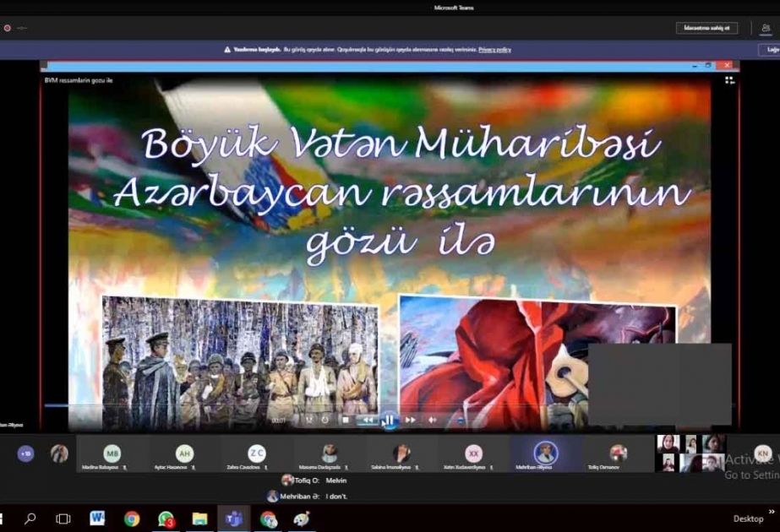Click the KN participant avatar
780x532 pixels.
pos(762,453)
